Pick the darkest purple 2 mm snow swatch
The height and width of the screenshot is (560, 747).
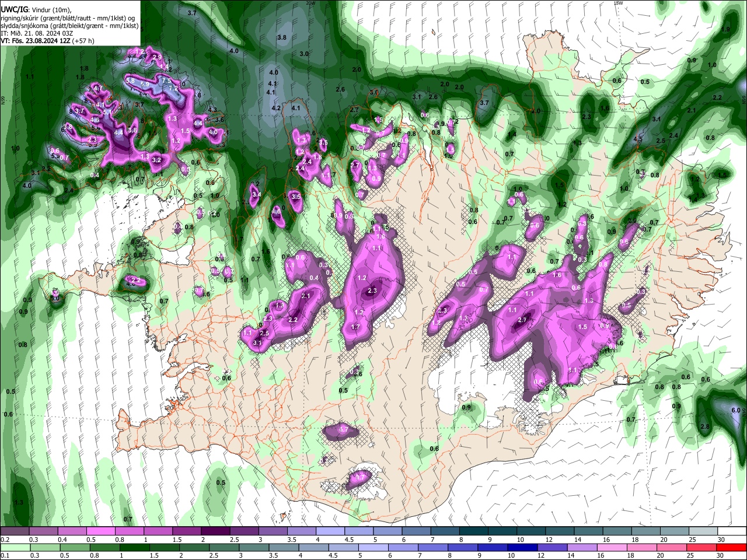[x=215, y=531]
